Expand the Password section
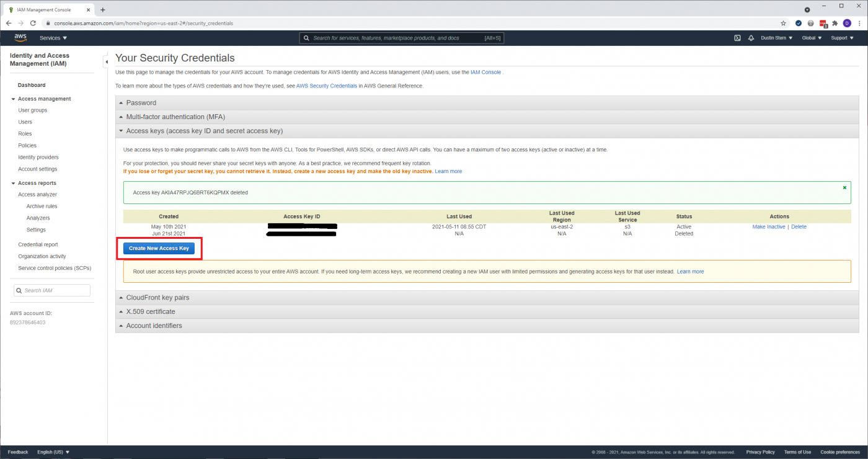Viewport: 868px width, 459px height. coord(487,103)
